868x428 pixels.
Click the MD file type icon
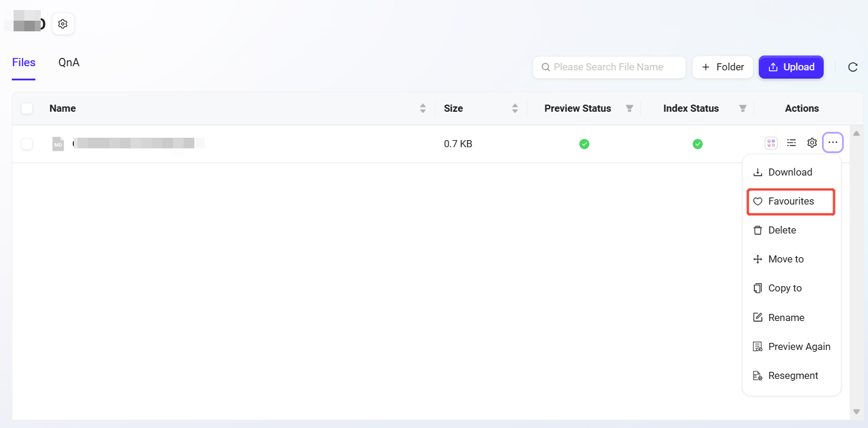coord(58,144)
